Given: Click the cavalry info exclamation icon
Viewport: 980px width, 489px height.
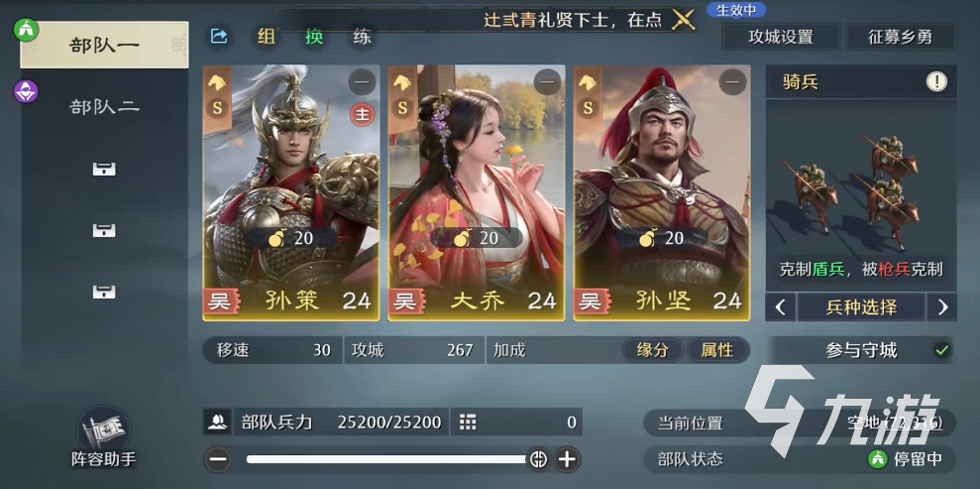Looking at the screenshot, I should coord(936,81).
